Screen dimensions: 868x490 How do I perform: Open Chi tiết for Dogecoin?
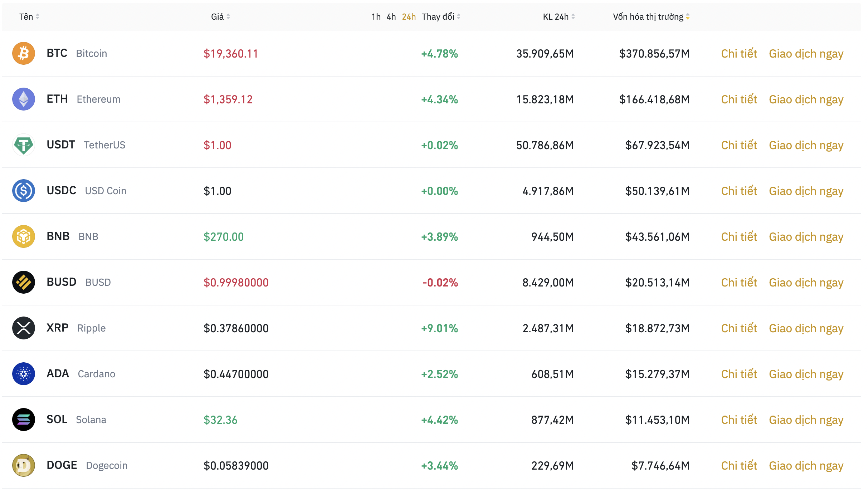click(739, 466)
